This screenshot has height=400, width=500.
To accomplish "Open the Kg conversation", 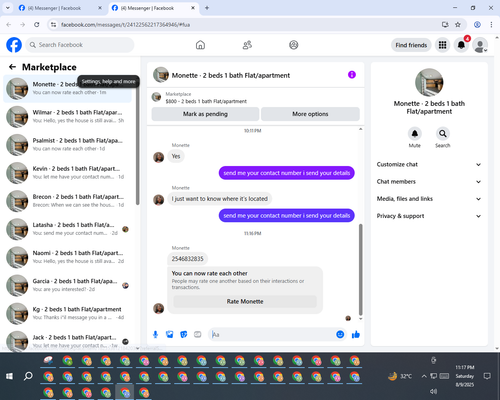I will (68, 313).
